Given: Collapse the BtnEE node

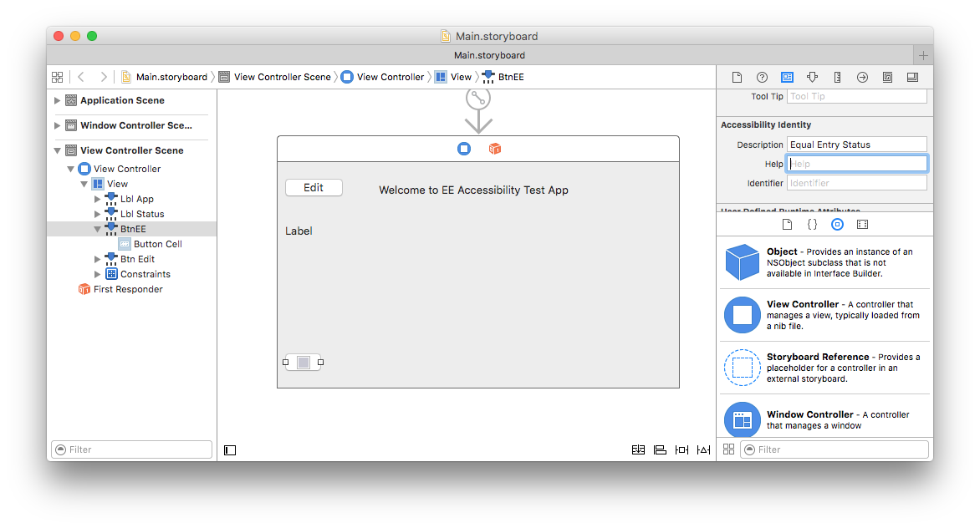Looking at the screenshot, I should point(97,229).
